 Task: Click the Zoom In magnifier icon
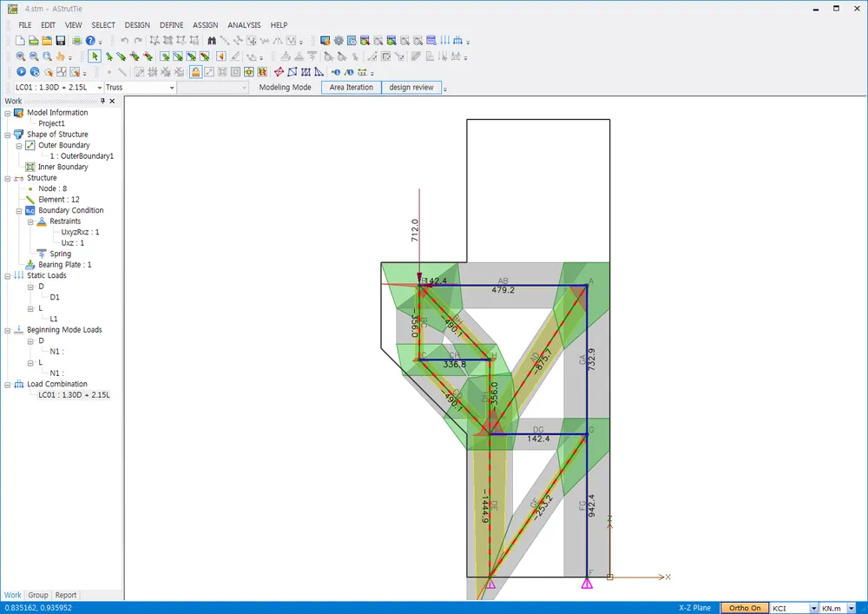(x=21, y=56)
